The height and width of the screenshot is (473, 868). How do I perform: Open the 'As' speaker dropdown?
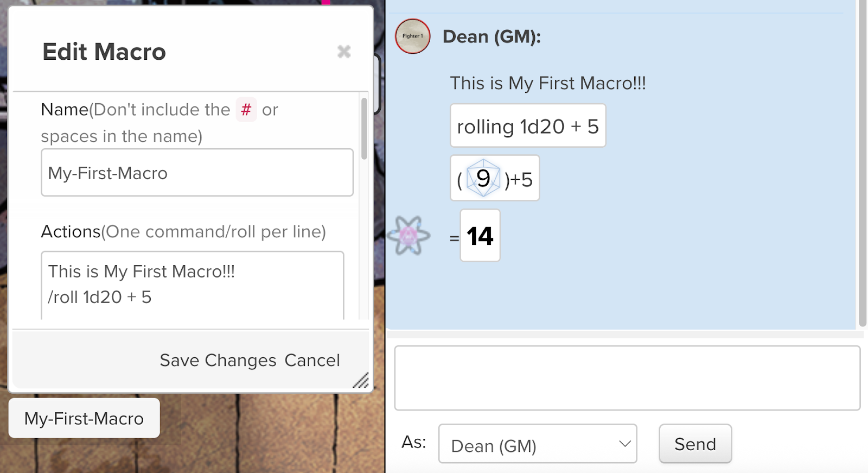tap(537, 444)
